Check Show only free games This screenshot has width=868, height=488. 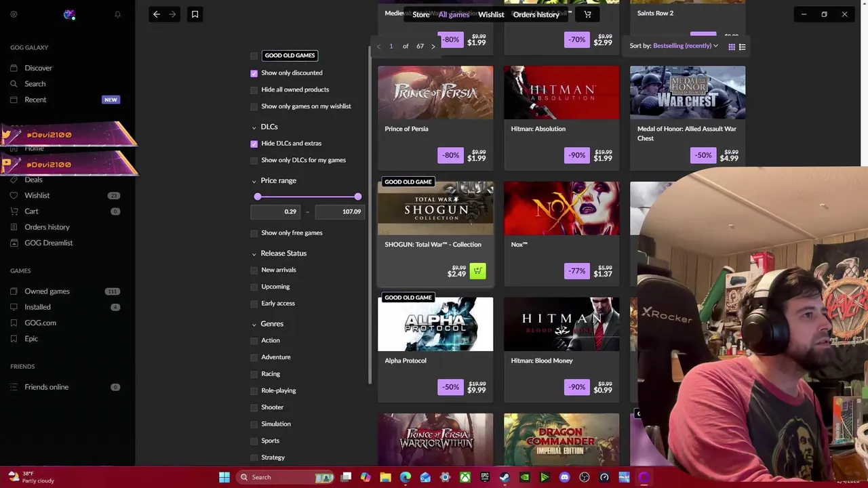point(254,233)
